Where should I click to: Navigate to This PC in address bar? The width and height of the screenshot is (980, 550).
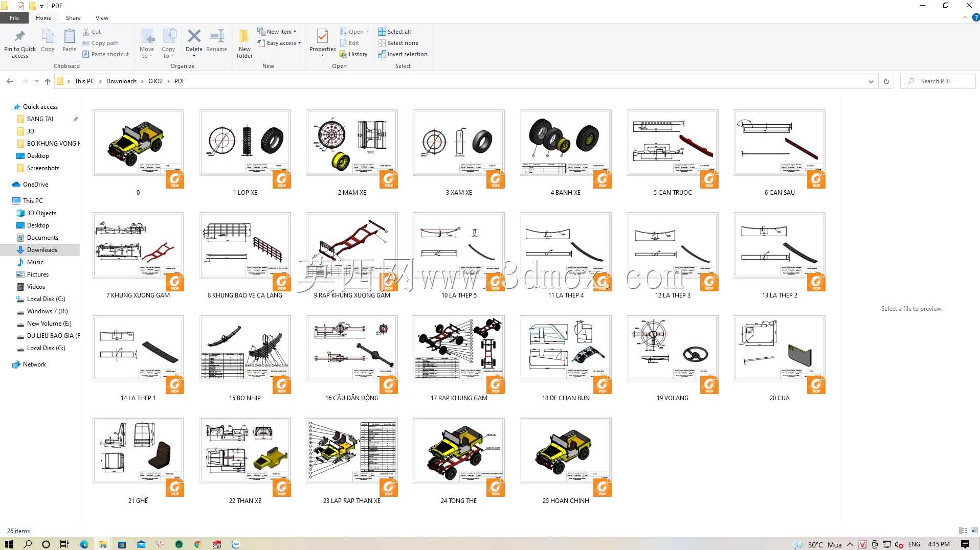tap(84, 81)
